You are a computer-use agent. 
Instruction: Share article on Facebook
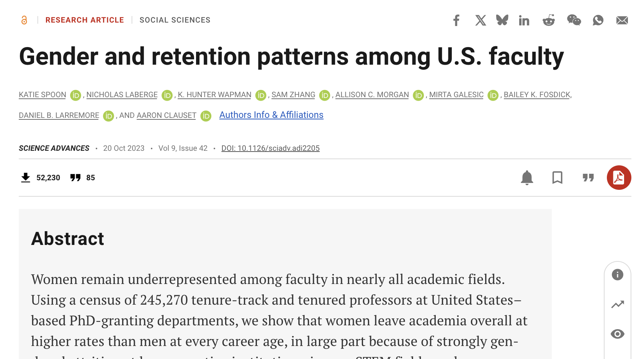tap(456, 20)
